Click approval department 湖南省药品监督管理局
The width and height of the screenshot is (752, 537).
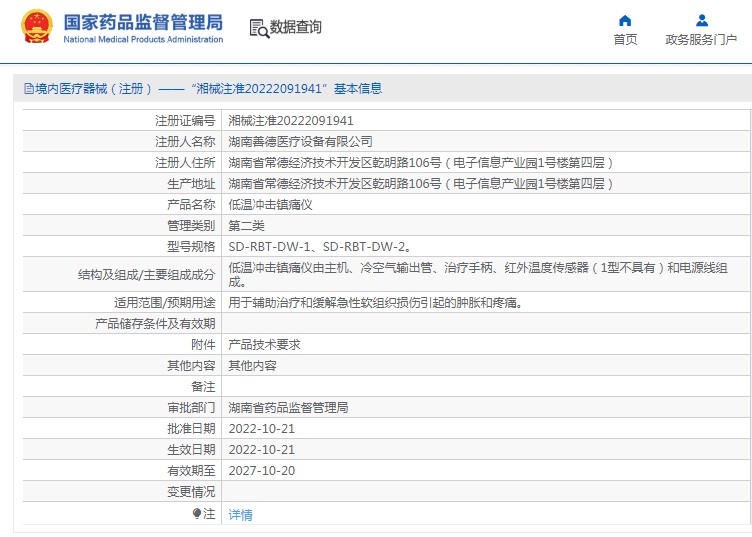pos(288,408)
